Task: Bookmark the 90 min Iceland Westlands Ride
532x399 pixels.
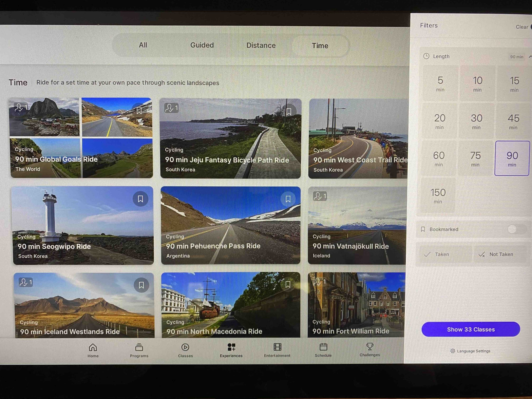Action: [x=141, y=285]
